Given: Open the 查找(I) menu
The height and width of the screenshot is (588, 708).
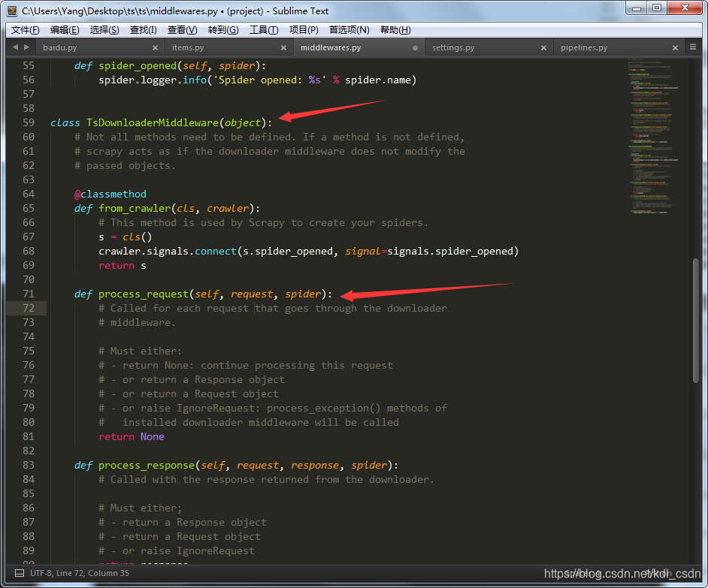Looking at the screenshot, I should tap(143, 30).
